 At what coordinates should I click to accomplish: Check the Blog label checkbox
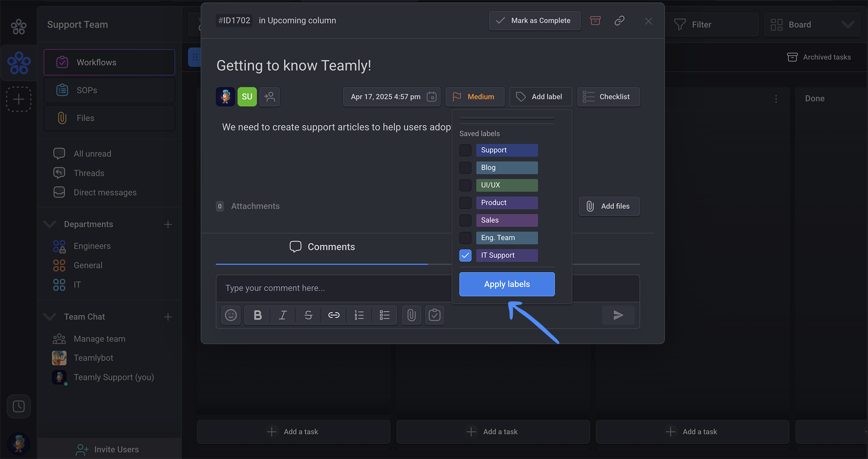pos(465,168)
